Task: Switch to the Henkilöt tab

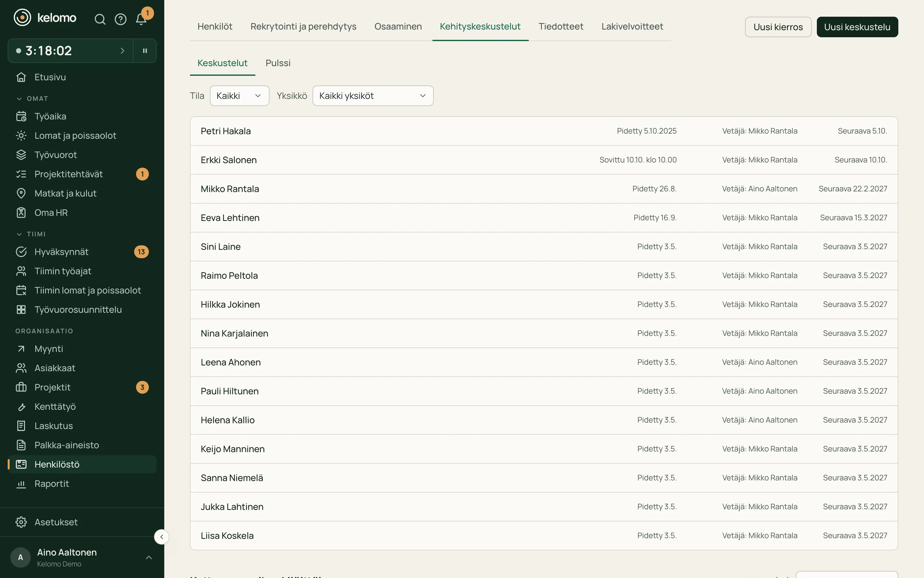Action: [215, 26]
